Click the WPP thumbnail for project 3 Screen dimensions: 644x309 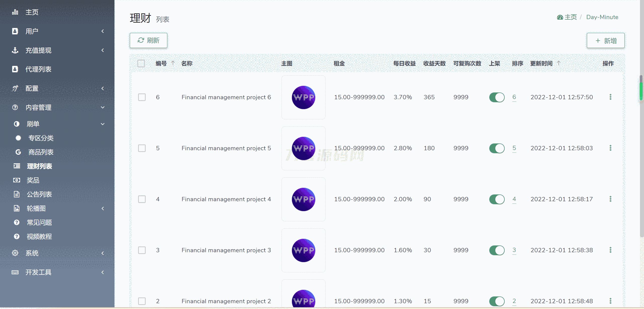tap(303, 250)
